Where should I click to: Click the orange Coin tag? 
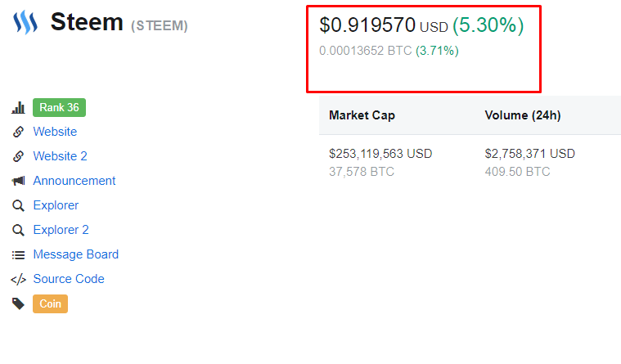pyautogui.click(x=50, y=303)
